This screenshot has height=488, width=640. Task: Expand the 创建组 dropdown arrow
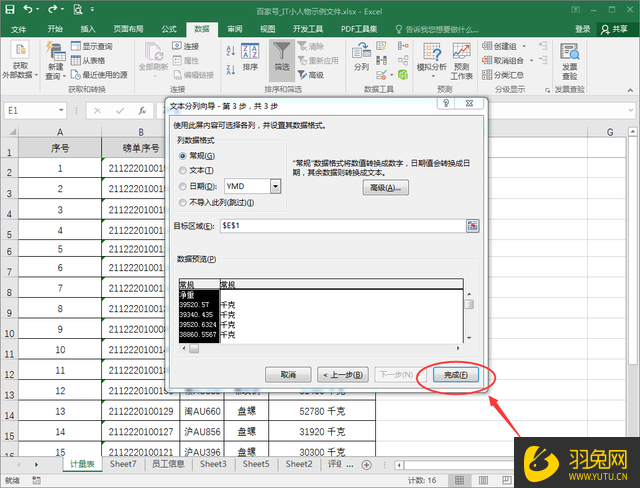tap(524, 46)
